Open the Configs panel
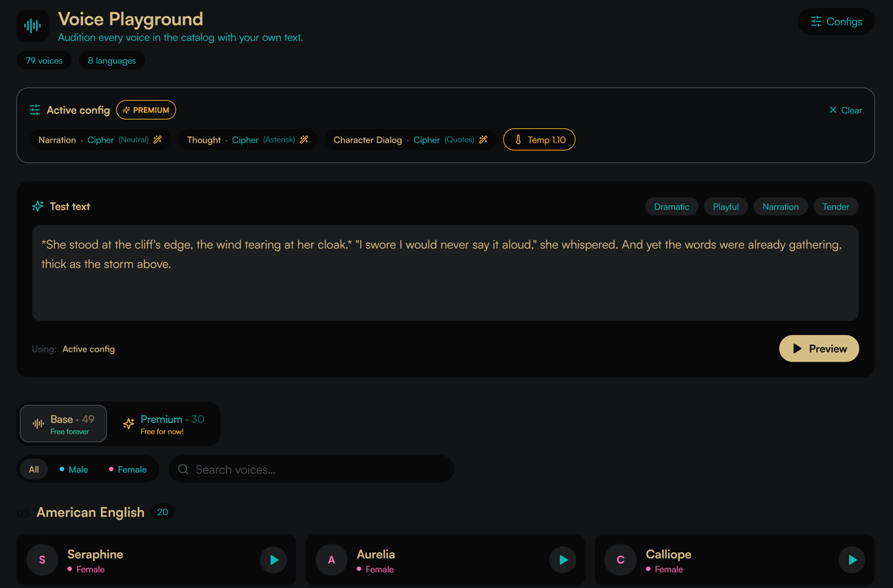 [x=836, y=22]
